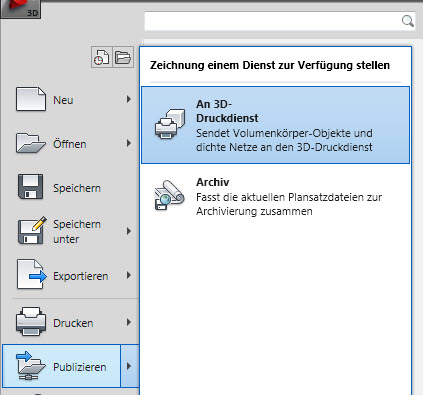Image resolution: width=423 pixels, height=395 pixels.
Task: Click the magnifier search icon
Action: pos(407,21)
